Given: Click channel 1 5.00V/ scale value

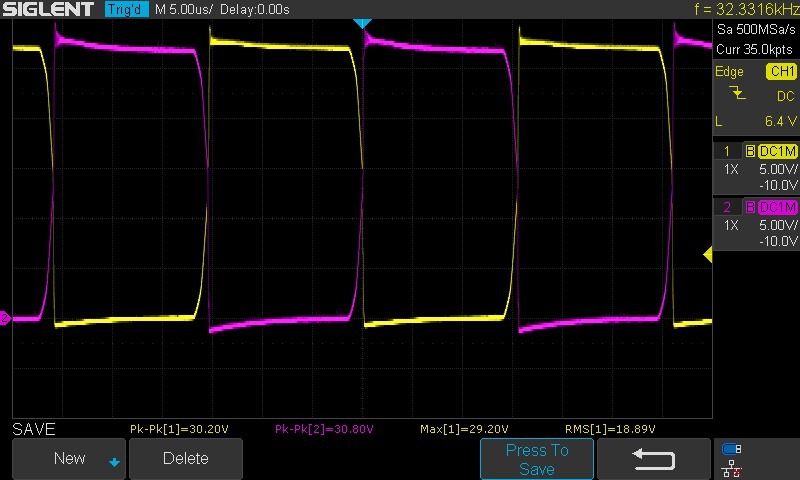Looking at the screenshot, I should pos(778,169).
